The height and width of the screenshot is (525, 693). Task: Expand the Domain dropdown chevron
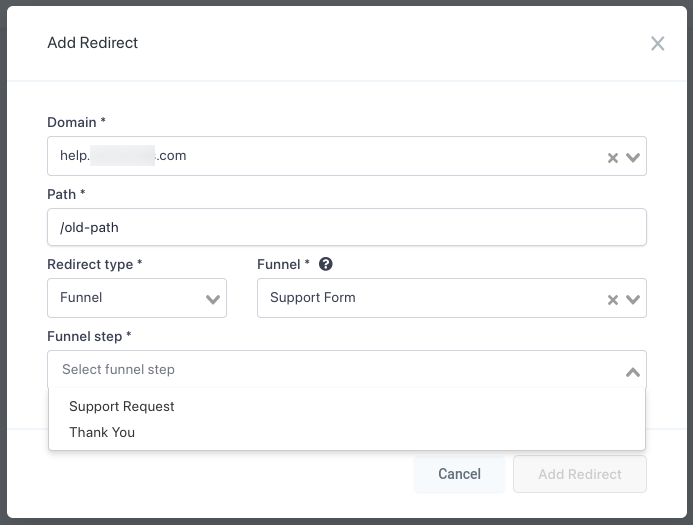pyautogui.click(x=632, y=157)
